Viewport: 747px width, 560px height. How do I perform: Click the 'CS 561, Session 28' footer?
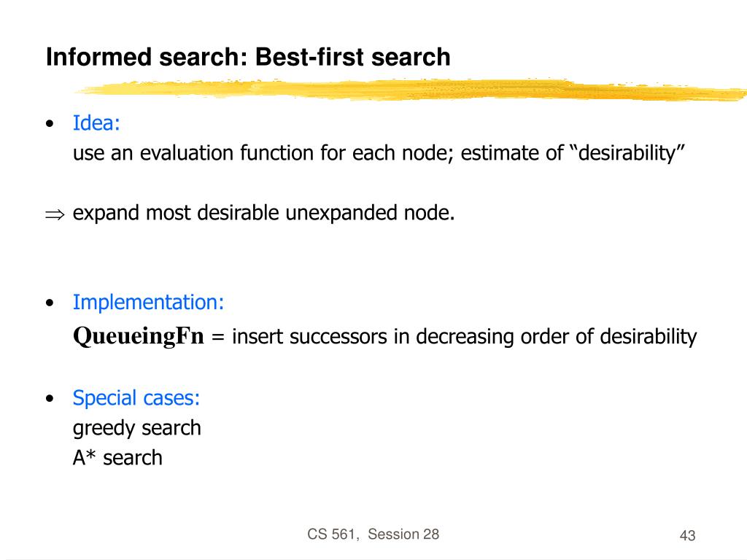point(373,534)
